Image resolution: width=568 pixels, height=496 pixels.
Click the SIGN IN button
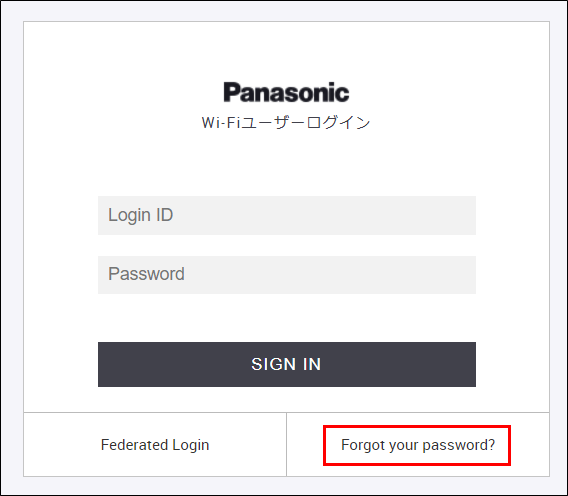click(287, 364)
